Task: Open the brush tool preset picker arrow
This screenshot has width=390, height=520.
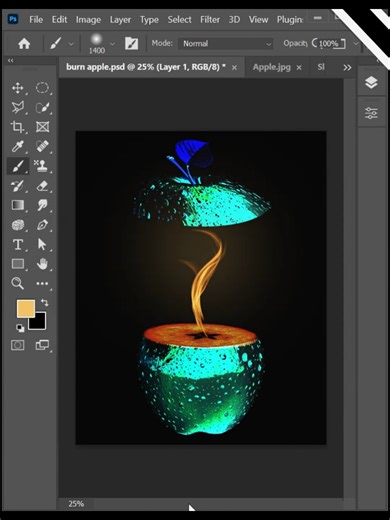Action: [71, 44]
